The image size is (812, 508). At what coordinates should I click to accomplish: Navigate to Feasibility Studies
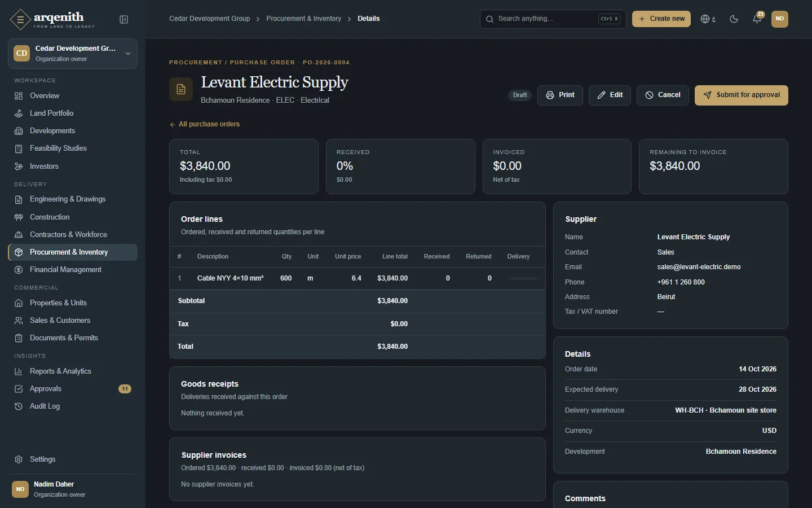tap(73, 148)
